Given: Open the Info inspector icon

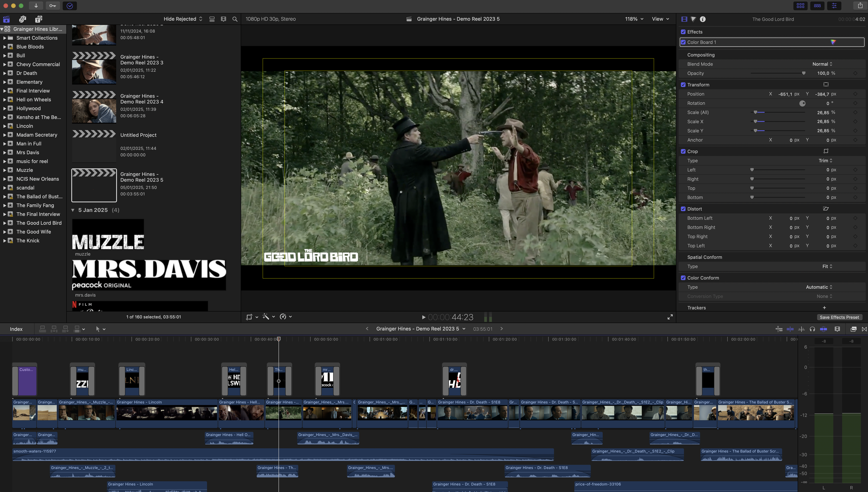Looking at the screenshot, I should coord(703,19).
